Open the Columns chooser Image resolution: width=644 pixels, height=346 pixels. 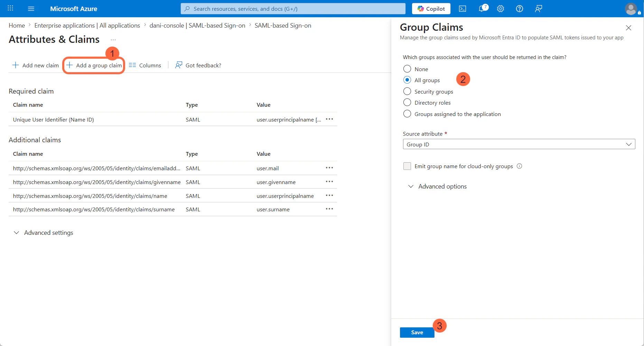145,65
